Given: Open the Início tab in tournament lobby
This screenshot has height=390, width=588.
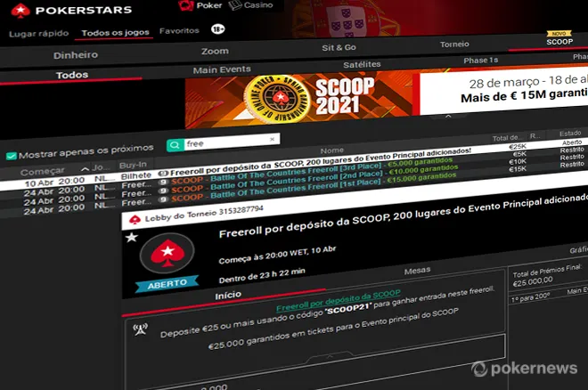Looking at the screenshot, I should [x=228, y=296].
